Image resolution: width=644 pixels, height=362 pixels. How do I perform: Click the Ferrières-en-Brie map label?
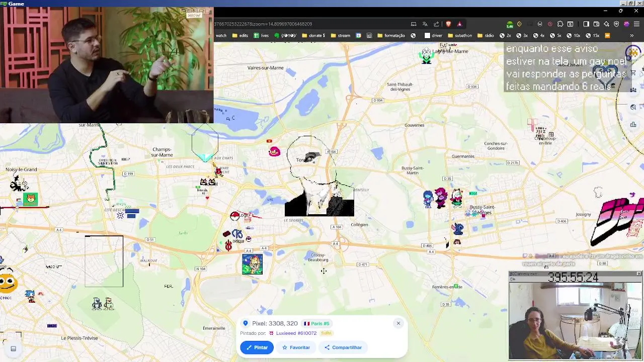pyautogui.click(x=447, y=287)
